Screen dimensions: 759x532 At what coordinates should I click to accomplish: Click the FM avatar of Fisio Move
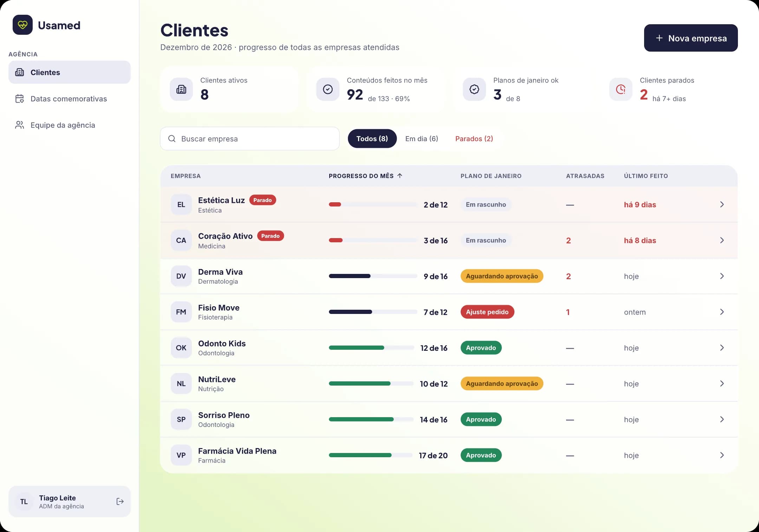click(181, 312)
